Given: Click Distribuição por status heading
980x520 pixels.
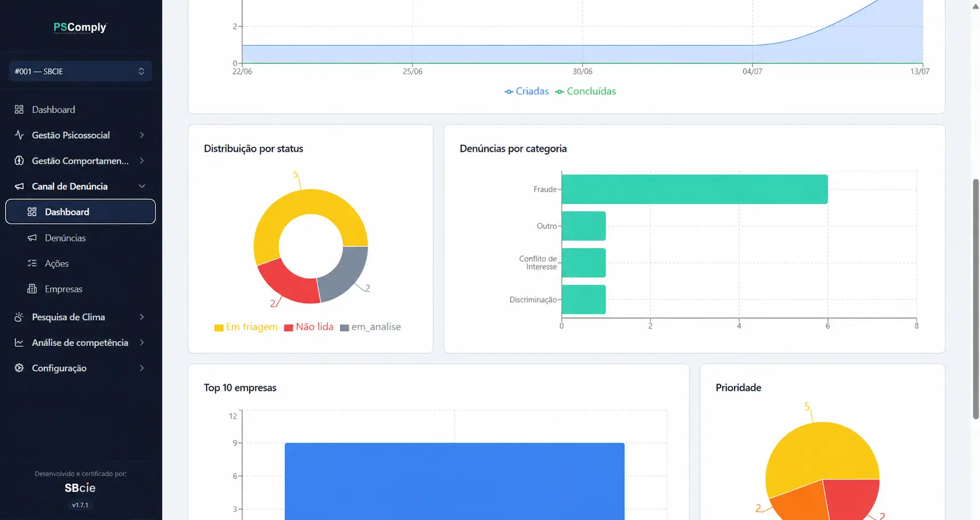Looking at the screenshot, I should (253, 148).
